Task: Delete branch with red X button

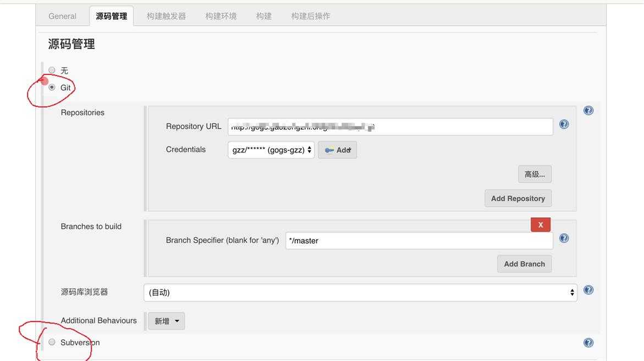Action: coord(541,225)
